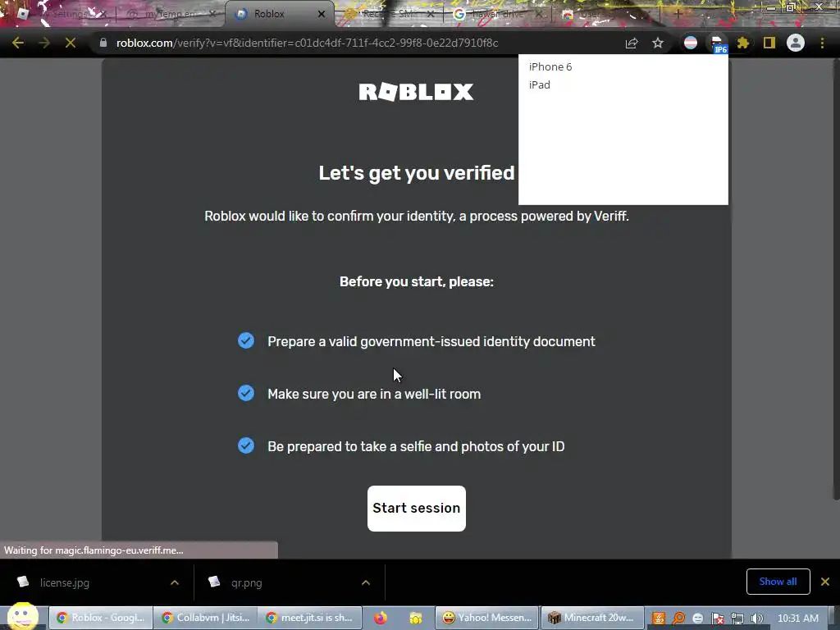The image size is (840, 630).
Task: Open the downloaded qr.png file
Action: 246,582
